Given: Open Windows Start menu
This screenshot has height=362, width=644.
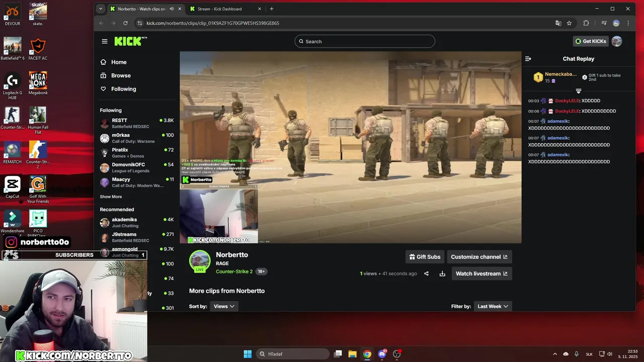Looking at the screenshot, I should 248,354.
